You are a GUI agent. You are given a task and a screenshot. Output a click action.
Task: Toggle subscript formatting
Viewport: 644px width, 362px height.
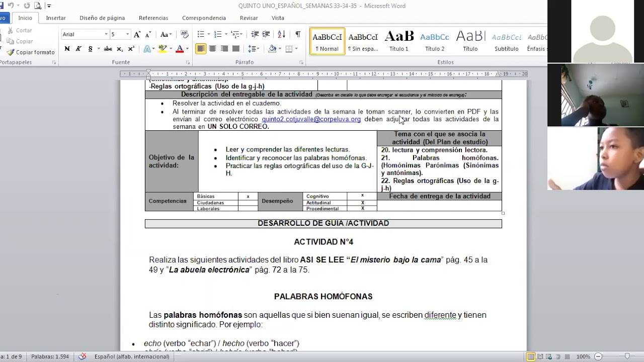point(120,49)
